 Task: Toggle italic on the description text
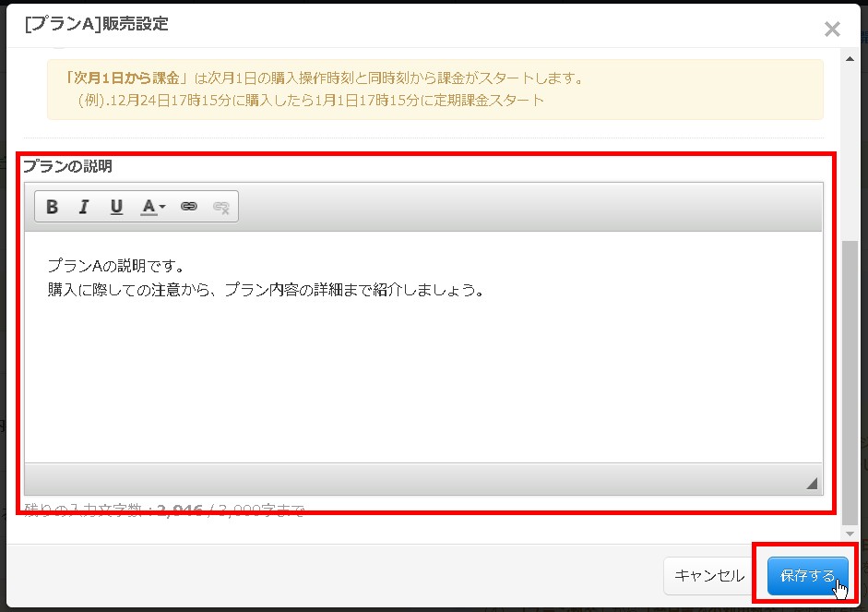click(x=84, y=206)
